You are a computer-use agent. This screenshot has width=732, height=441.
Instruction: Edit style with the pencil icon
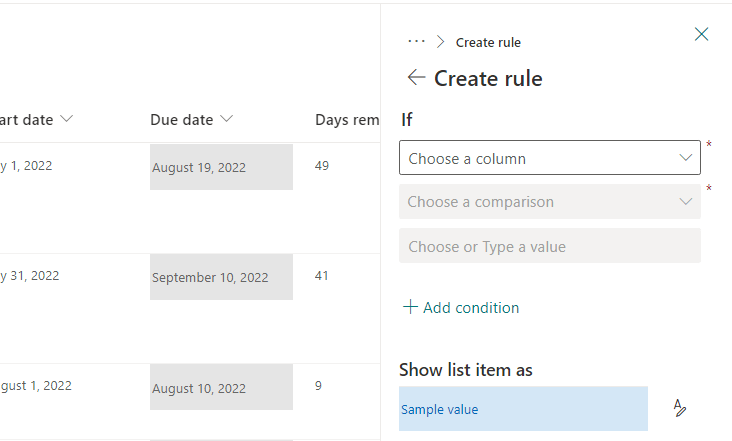point(680,408)
